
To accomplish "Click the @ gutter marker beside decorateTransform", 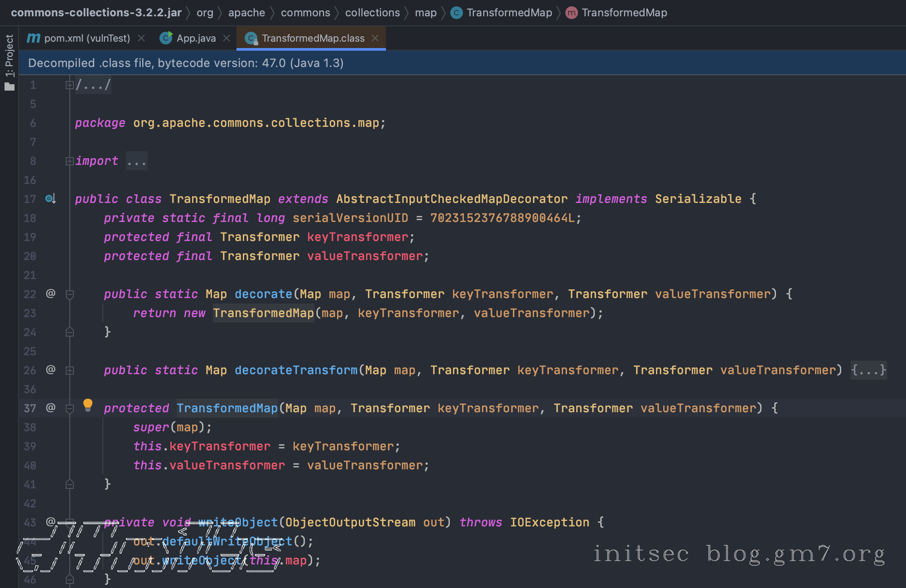I will tap(51, 370).
